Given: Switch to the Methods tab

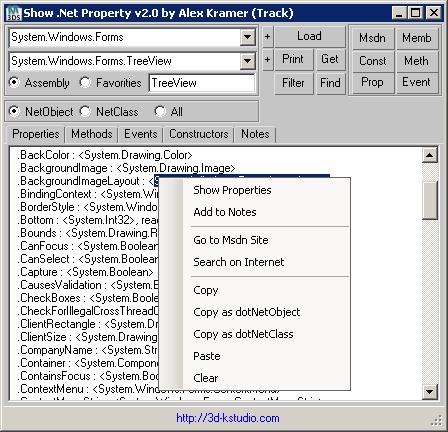Looking at the screenshot, I should point(92,134).
